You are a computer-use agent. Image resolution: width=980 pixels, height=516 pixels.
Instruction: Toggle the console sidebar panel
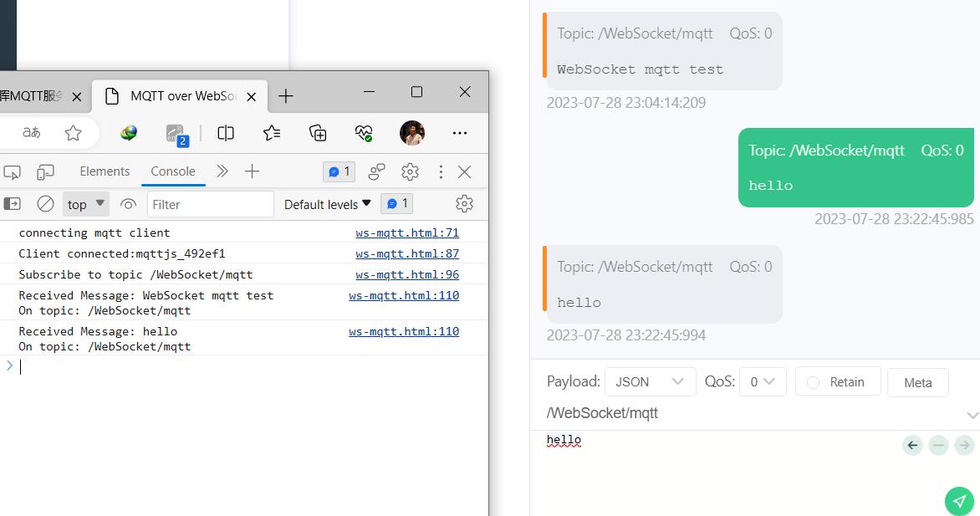click(x=13, y=204)
